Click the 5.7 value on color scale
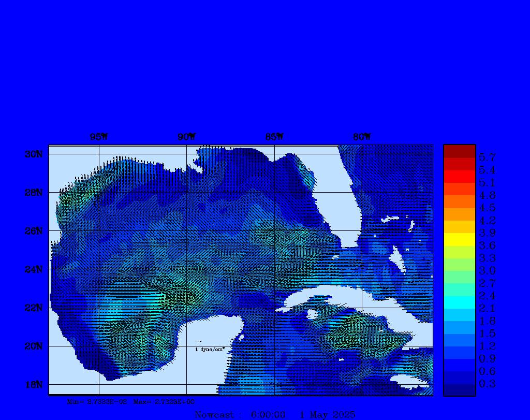The height and width of the screenshot is (420, 530). tap(487, 157)
